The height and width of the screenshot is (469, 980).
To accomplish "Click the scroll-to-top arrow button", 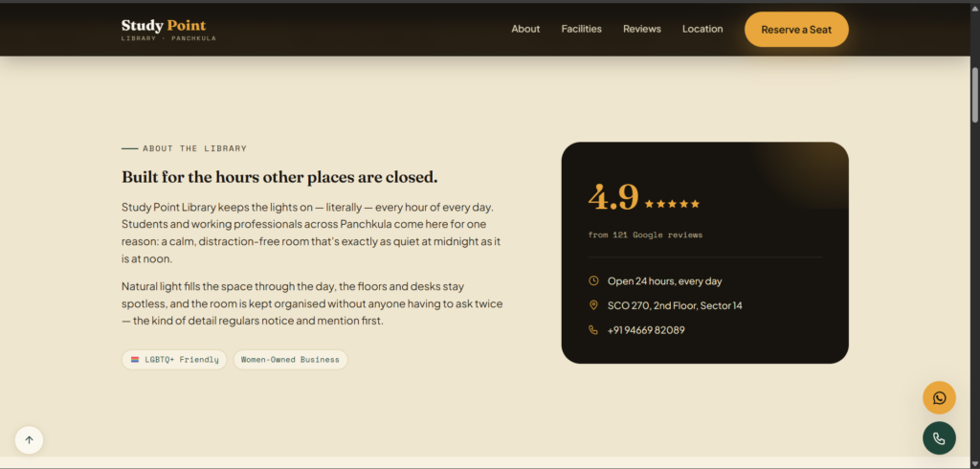I will 29,440.
